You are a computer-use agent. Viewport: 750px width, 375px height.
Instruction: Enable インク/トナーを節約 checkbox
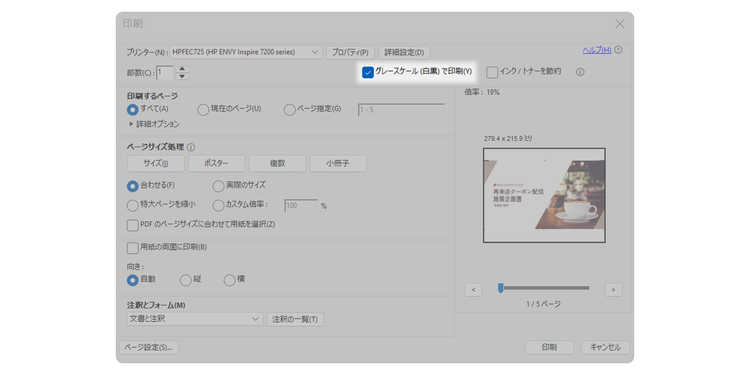coord(492,72)
